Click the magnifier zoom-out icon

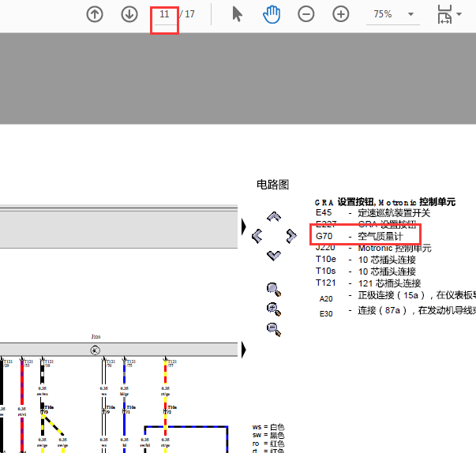point(274,329)
